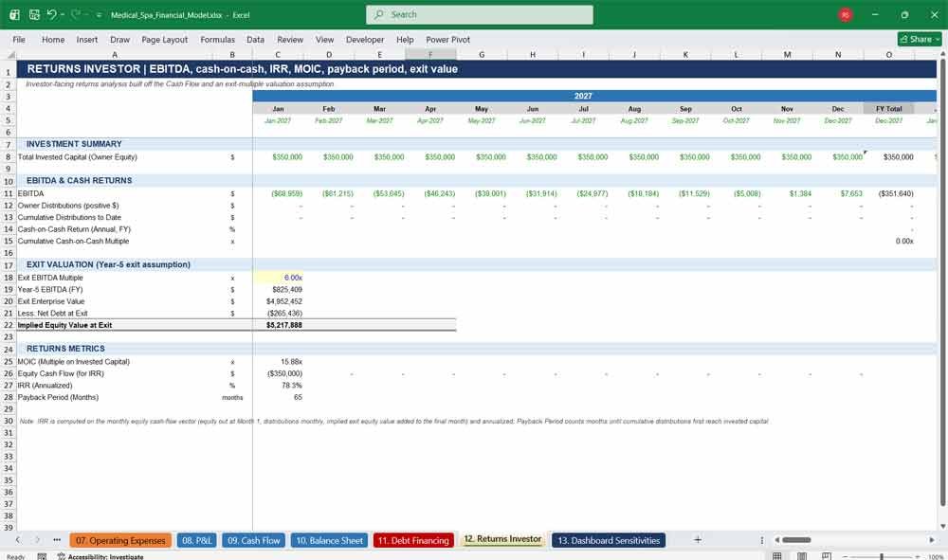Click the Less: Net Debt at Exit label
The height and width of the screenshot is (560, 948).
[x=52, y=314]
